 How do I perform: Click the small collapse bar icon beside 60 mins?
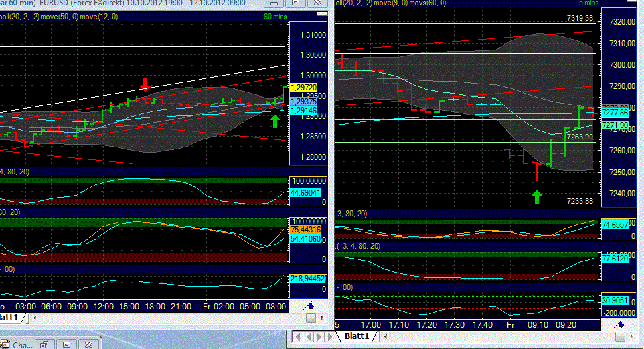(323, 14)
